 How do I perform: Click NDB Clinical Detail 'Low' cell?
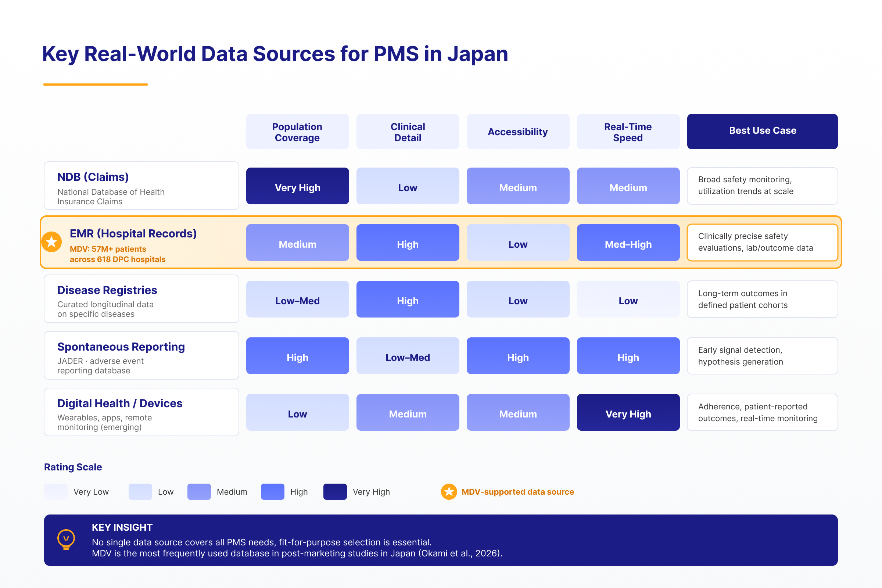coord(408,186)
